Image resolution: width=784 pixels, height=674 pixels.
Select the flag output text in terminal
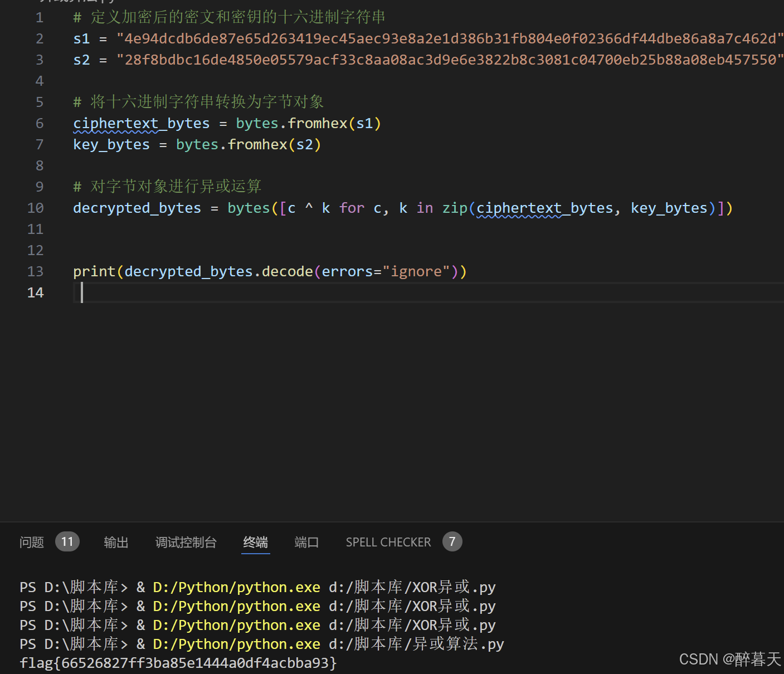177,662
